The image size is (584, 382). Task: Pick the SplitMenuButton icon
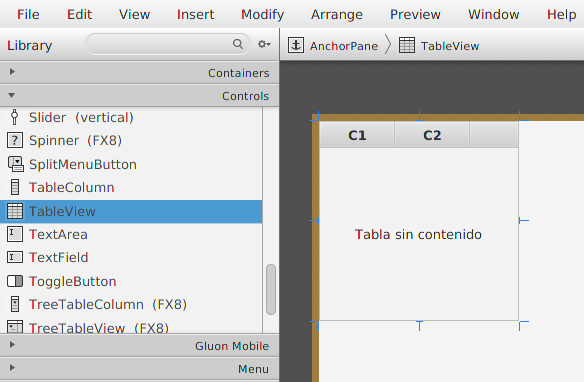(x=16, y=164)
